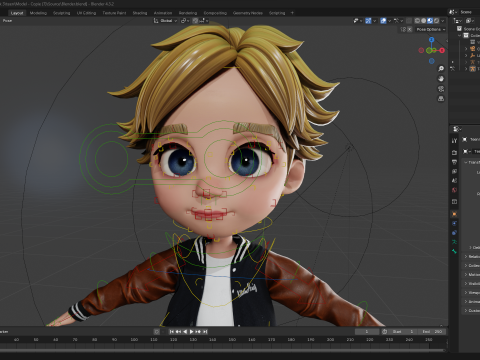Screen dimensions: 480x360
Task: Open the Geometry Nodes workspace tab
Action: [x=248, y=13]
